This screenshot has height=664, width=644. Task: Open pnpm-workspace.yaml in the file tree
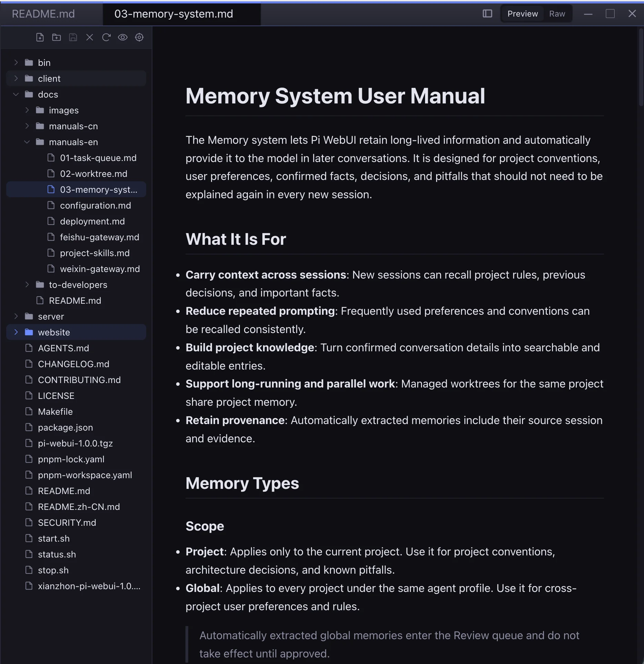coord(76,475)
